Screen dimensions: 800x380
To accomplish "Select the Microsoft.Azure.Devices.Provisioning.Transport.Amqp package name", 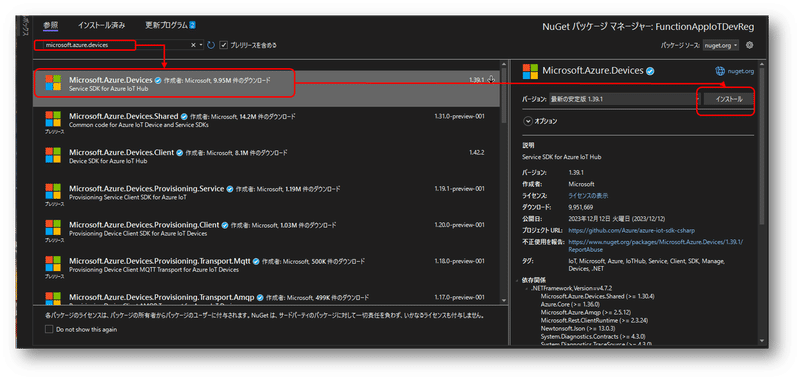I will coord(162,297).
